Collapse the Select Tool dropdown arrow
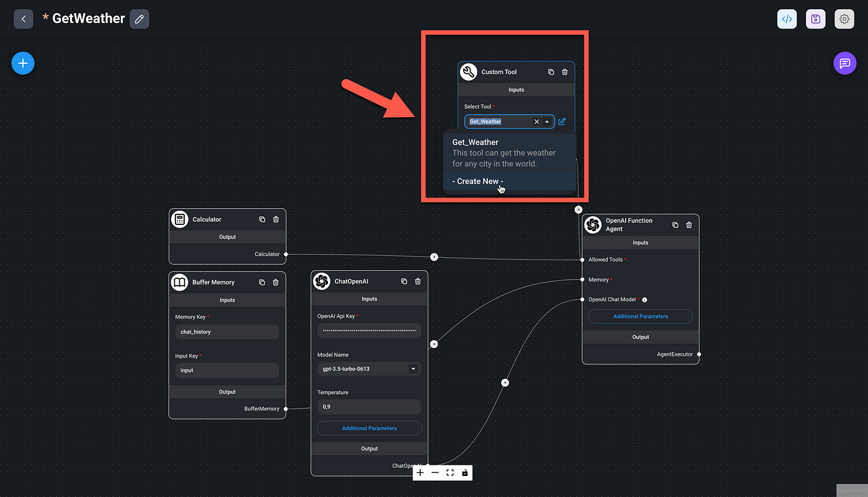 point(547,122)
